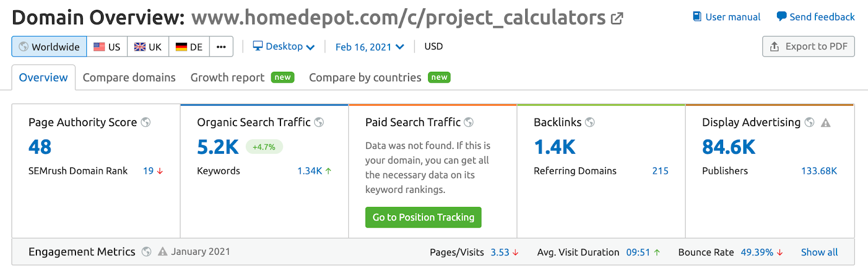
Task: Switch database to US
Action: coord(107,47)
